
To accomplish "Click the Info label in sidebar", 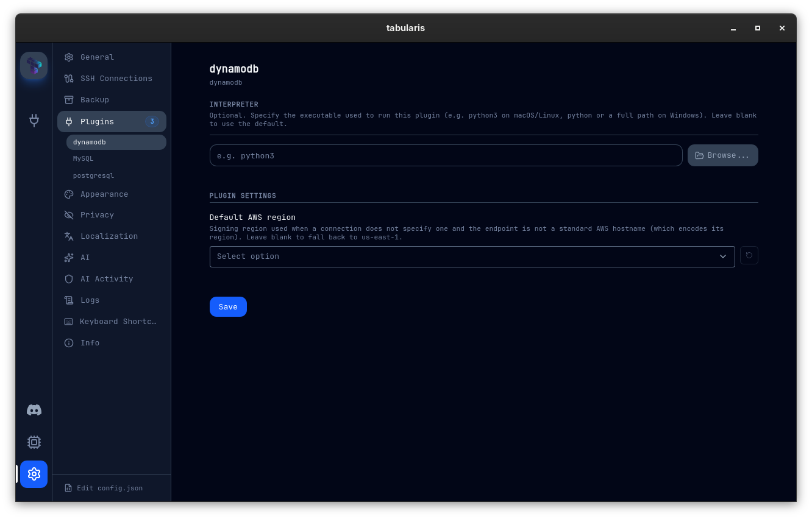I will pyautogui.click(x=90, y=343).
